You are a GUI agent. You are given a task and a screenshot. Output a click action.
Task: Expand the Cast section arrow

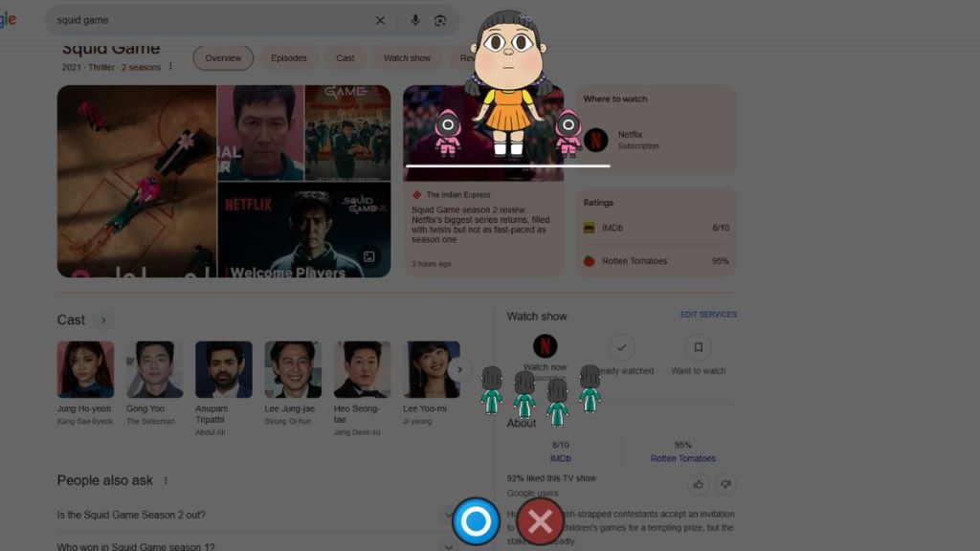click(x=103, y=320)
